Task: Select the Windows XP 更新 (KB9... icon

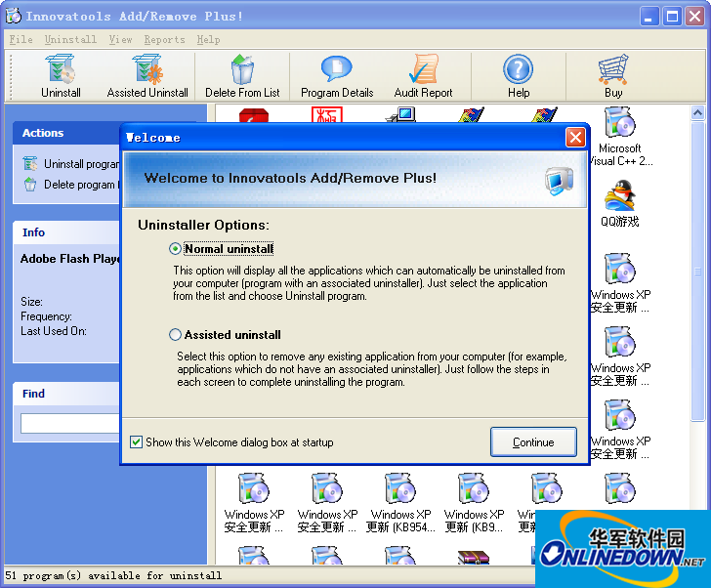Action: coord(474,487)
